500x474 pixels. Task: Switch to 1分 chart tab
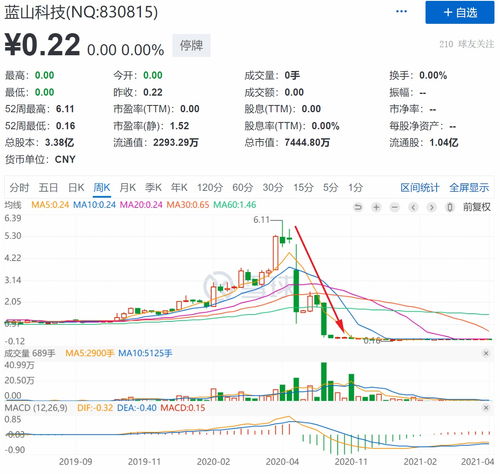coord(355,188)
